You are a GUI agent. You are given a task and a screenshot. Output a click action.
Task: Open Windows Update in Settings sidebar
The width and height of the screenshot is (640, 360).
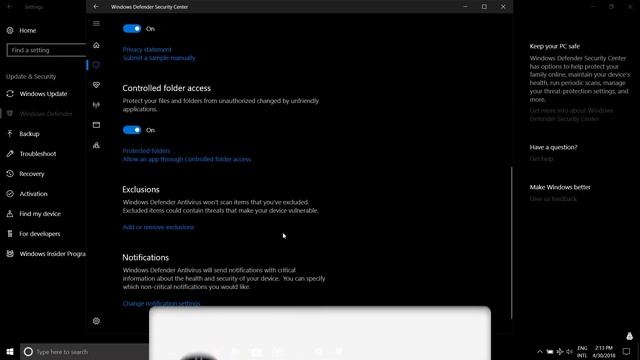(x=43, y=94)
